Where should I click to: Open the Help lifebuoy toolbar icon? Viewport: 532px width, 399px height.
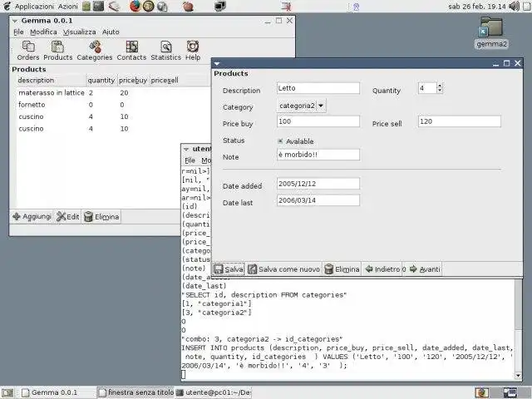click(x=193, y=51)
